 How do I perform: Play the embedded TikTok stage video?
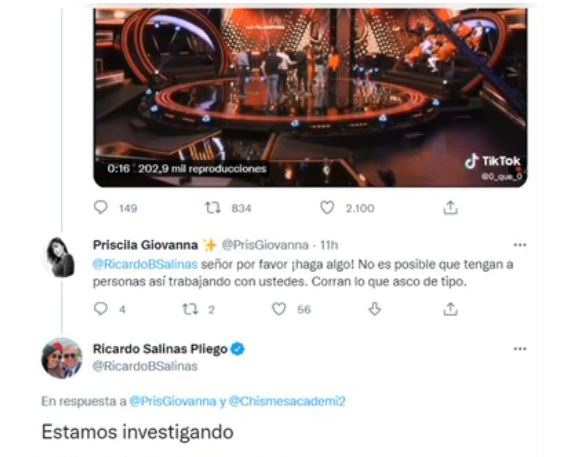[310, 97]
